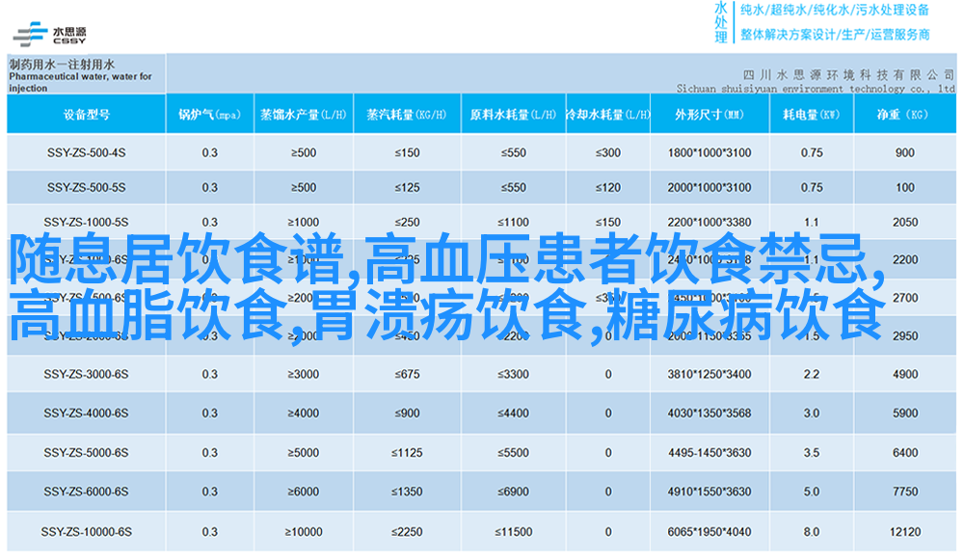Click the Sichuan shuisiyuan company name text
Screen dimensions: 964x560
(x=808, y=88)
